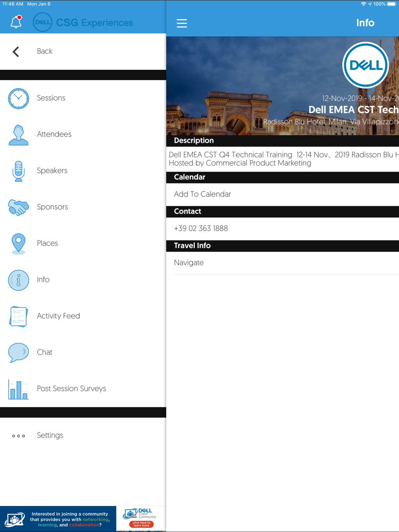
Task: Tap the battery indicator in status bar
Action: click(x=391, y=4)
